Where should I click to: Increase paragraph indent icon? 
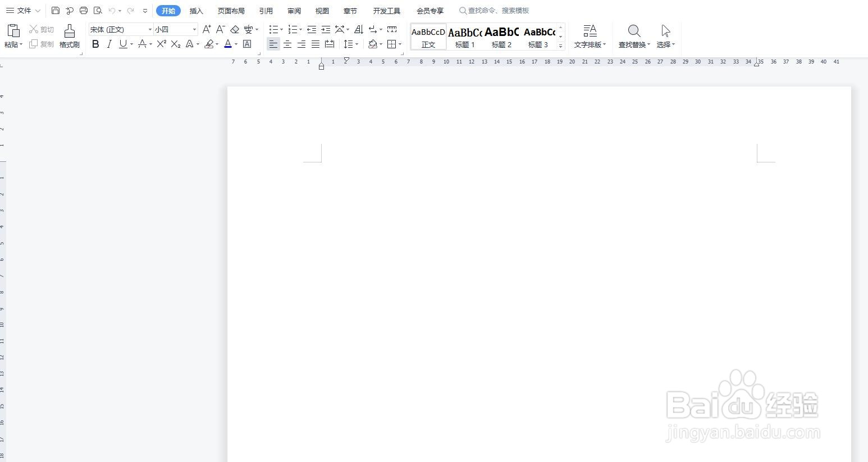[x=326, y=29]
